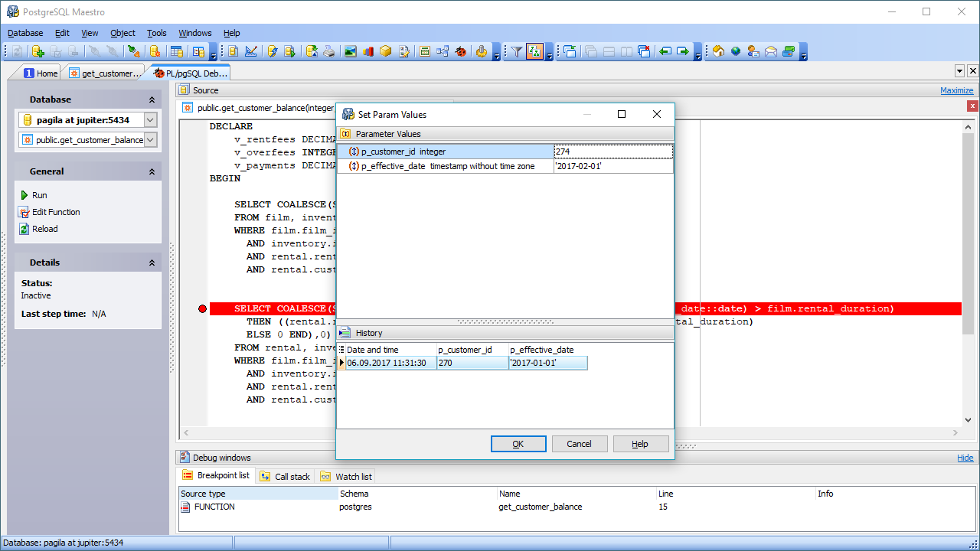Screen dimensions: 980x551
Task: Click the envelope mail icon in toolbar
Action: tap(771, 51)
